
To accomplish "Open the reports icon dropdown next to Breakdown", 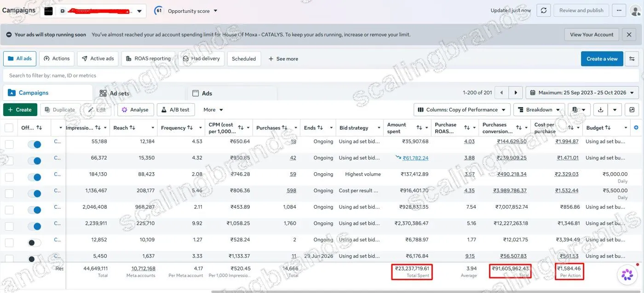I will (579, 110).
